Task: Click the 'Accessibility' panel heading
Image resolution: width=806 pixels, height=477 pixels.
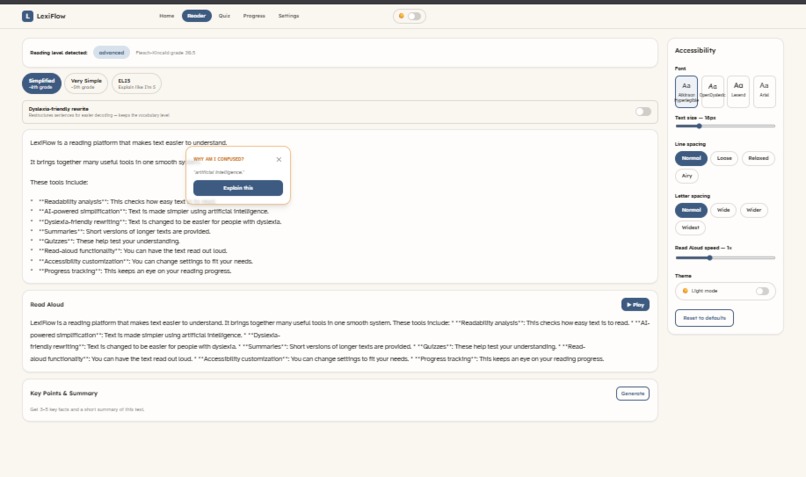Action: coord(695,50)
